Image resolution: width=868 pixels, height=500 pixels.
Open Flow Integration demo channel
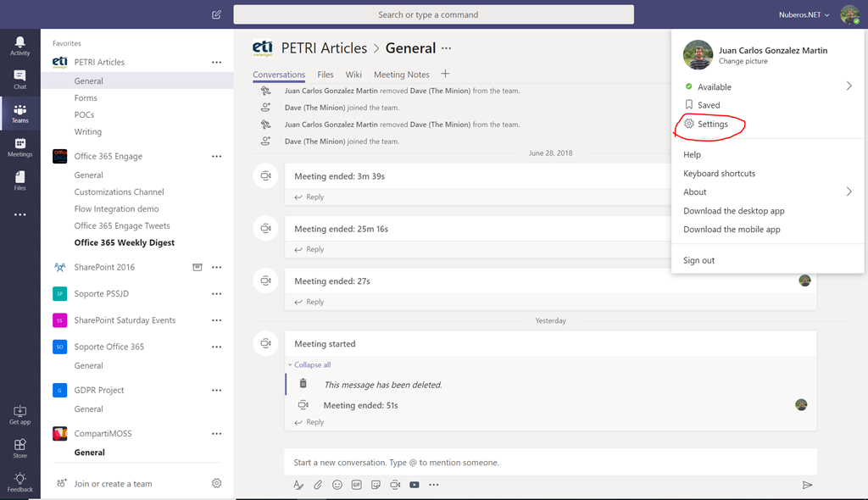[x=116, y=208]
